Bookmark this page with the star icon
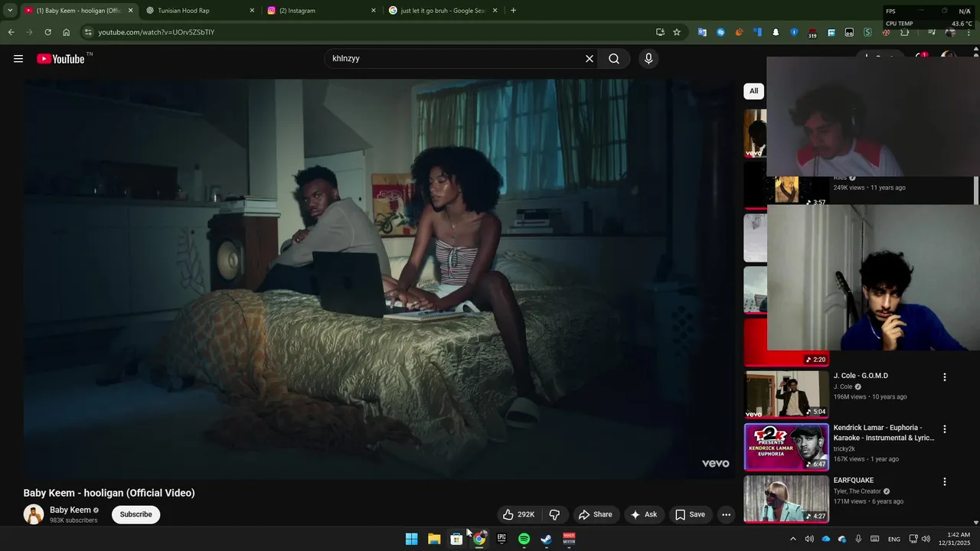The width and height of the screenshot is (980, 551). pos(677,32)
